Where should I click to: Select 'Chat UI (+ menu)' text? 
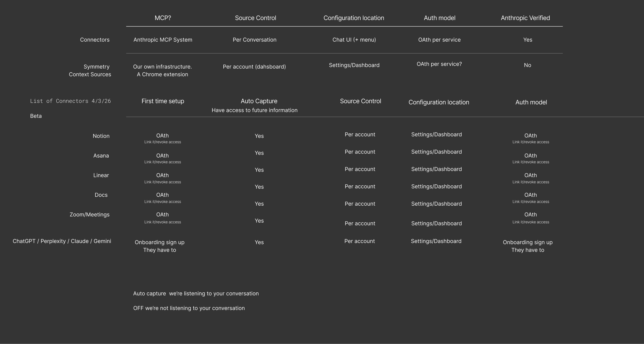354,40
